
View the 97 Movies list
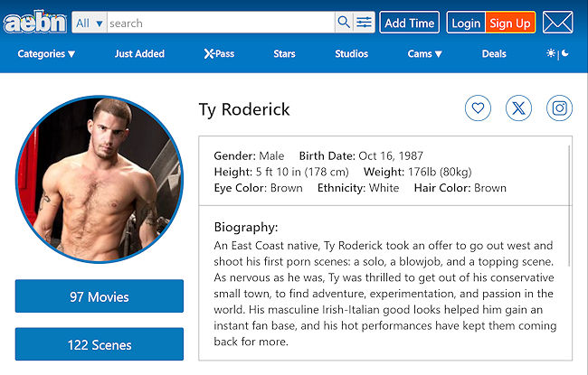tap(100, 296)
